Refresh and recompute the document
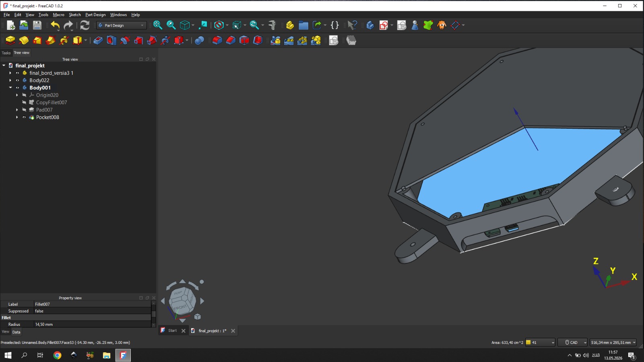This screenshot has width=644, height=362. click(x=85, y=25)
